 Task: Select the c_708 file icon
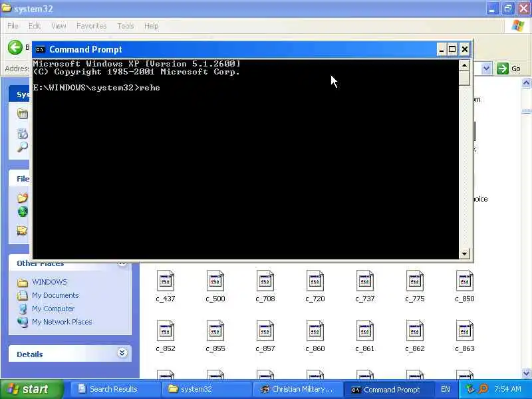pos(265,281)
